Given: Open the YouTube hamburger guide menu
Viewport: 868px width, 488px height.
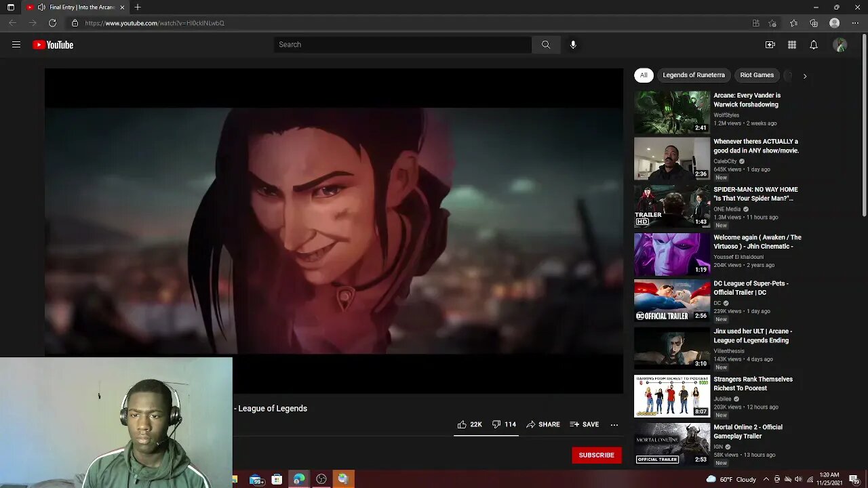Looking at the screenshot, I should coord(16,45).
